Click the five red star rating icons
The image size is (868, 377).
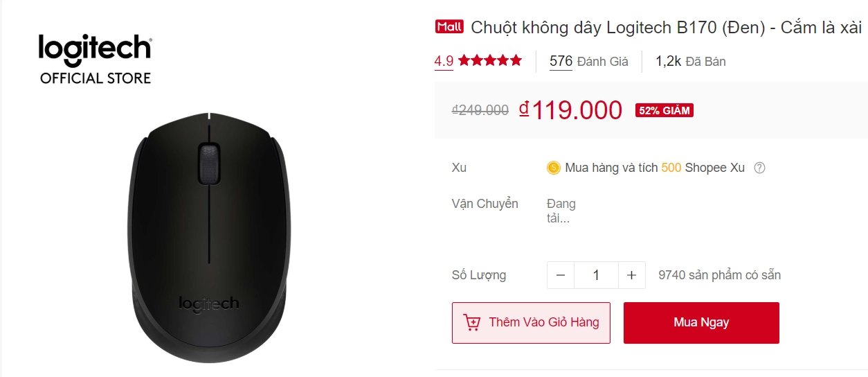coord(490,61)
